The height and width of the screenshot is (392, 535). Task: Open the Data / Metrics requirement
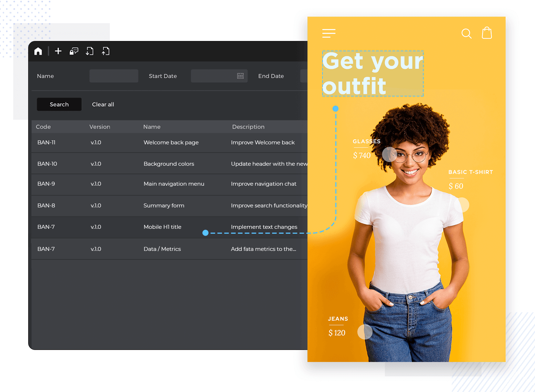click(x=162, y=249)
